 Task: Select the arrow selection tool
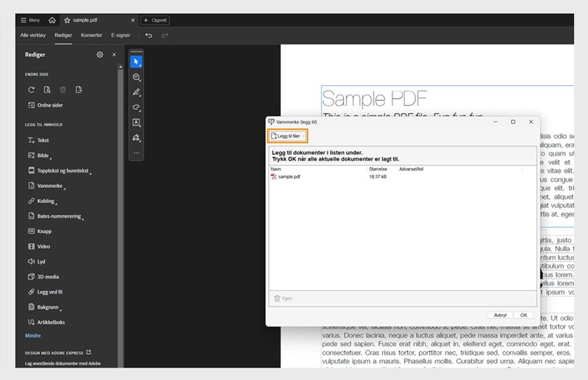click(136, 62)
